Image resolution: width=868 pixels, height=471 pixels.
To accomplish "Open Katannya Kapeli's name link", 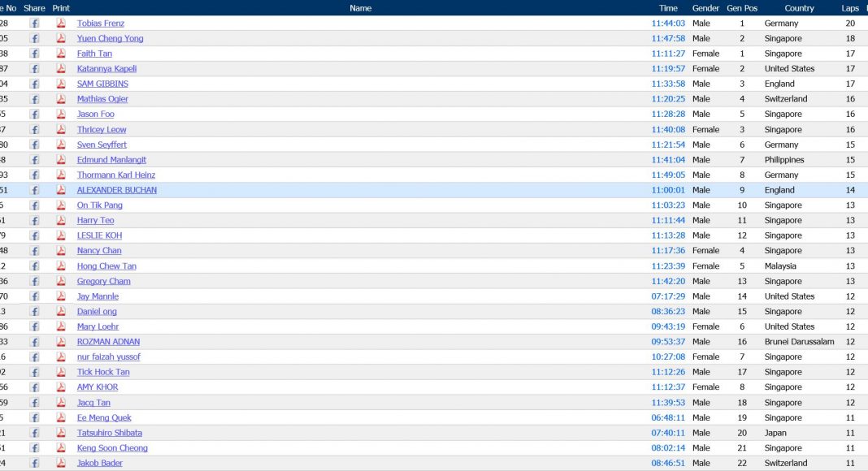I will [106, 69].
